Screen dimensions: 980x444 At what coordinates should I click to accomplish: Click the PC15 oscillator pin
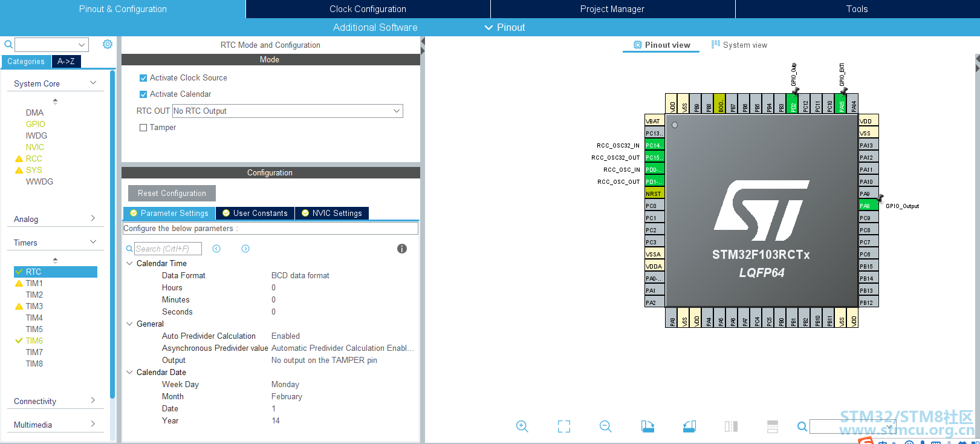click(x=654, y=157)
